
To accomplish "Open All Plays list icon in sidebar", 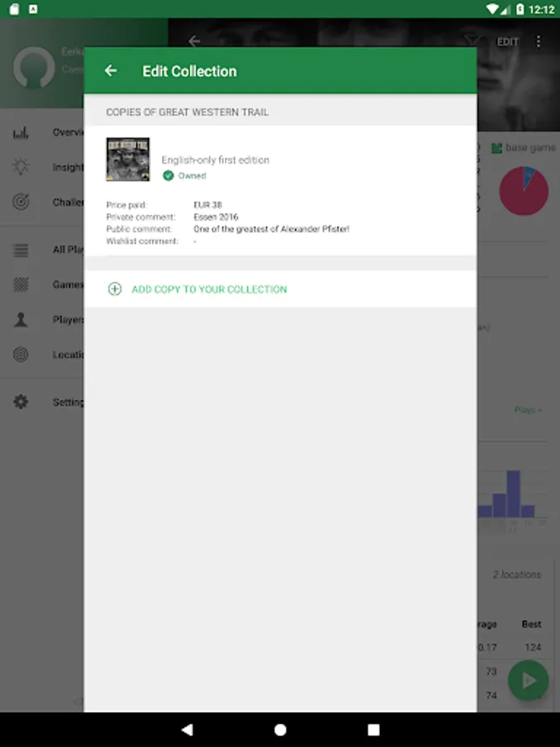I will pos(21,250).
